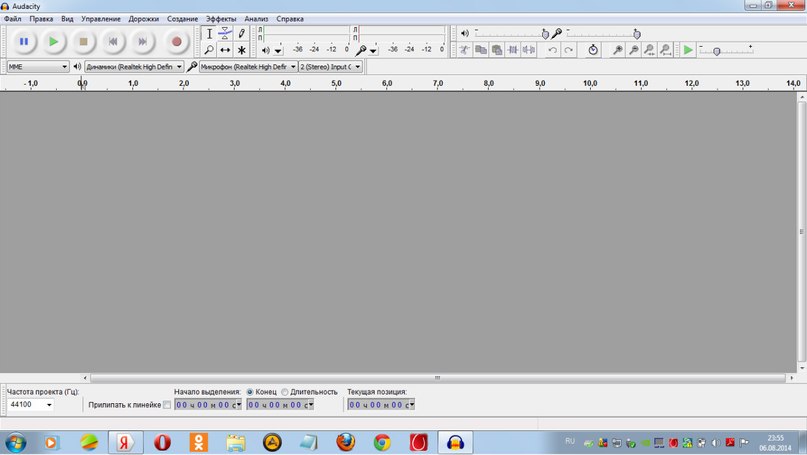Click the horizontal scrollbar track below the tracks
The width and height of the screenshot is (807, 455).
click(x=437, y=378)
